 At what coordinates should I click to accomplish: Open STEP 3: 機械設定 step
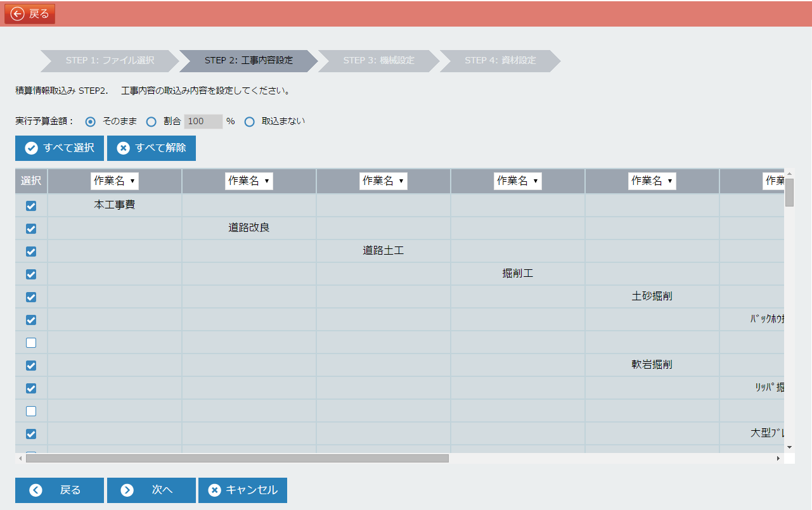coord(378,61)
